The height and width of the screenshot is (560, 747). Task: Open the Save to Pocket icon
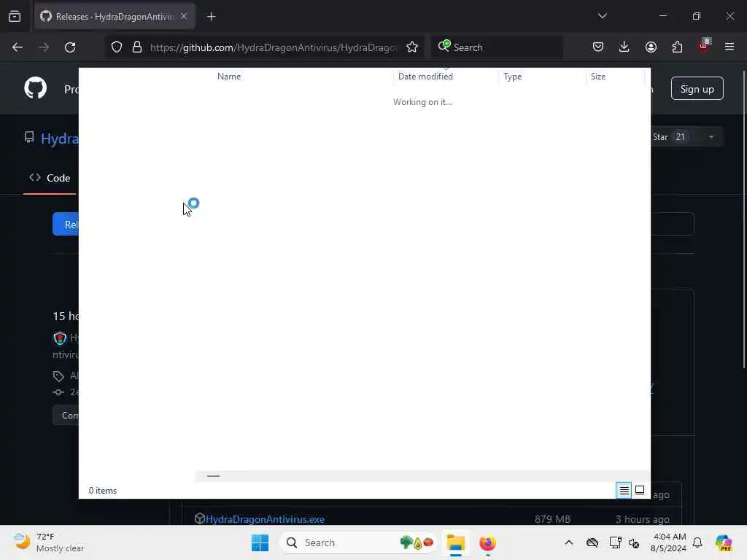coord(598,47)
